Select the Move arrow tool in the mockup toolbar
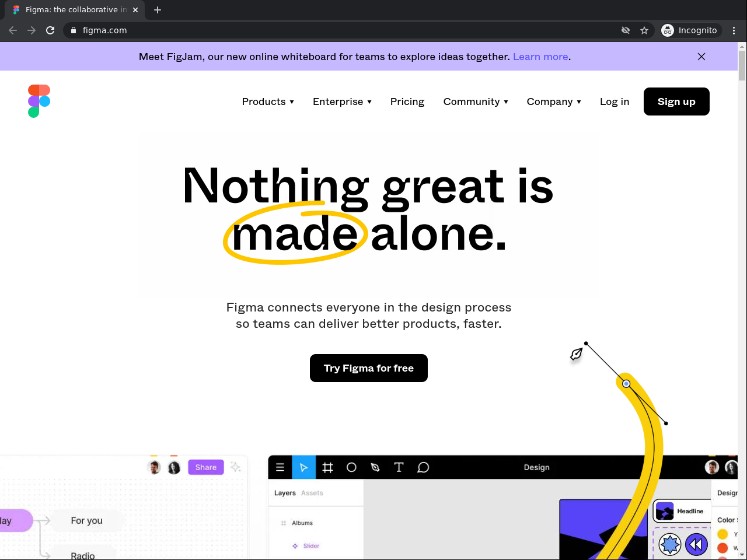The height and width of the screenshot is (560, 747). click(303, 467)
